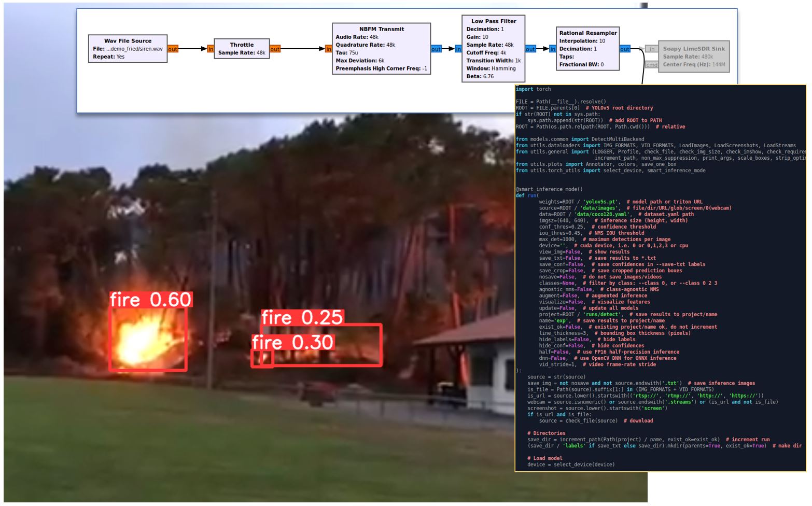This screenshot has width=812, height=506.
Task: Click the Low Pass Filter out port
Action: (530, 49)
